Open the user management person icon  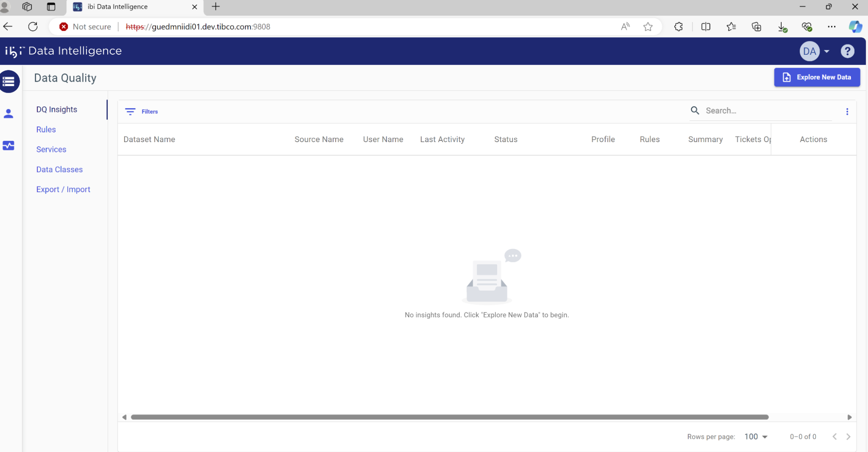(x=8, y=114)
